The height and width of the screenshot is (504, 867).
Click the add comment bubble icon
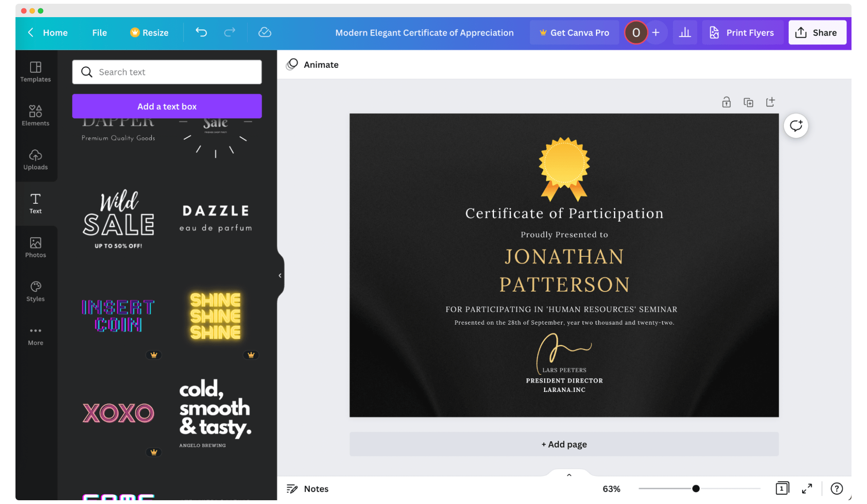tap(795, 125)
